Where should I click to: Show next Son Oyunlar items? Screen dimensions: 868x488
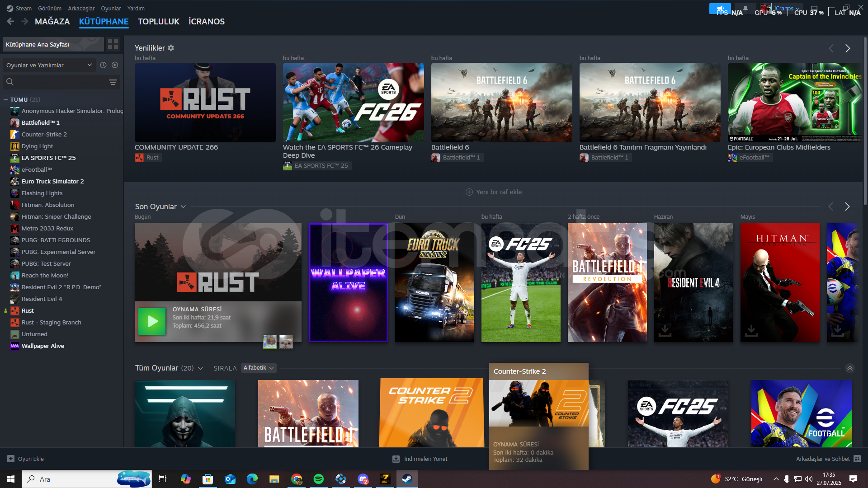point(847,206)
